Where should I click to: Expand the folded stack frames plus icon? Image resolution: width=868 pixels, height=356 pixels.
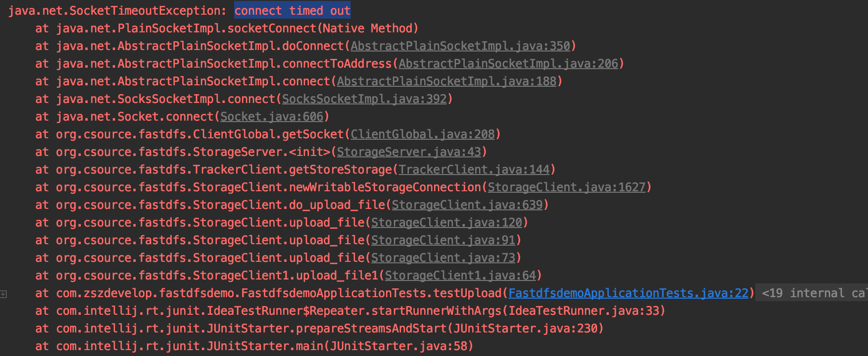tap(3, 294)
